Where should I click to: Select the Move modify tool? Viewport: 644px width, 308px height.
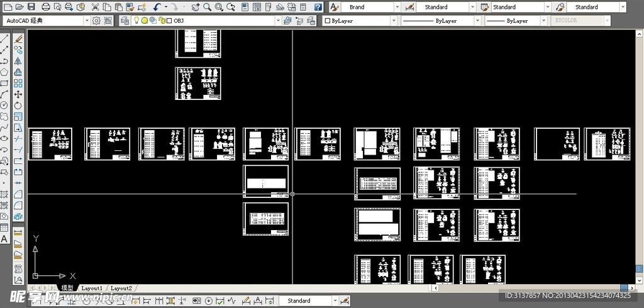click(x=18, y=94)
